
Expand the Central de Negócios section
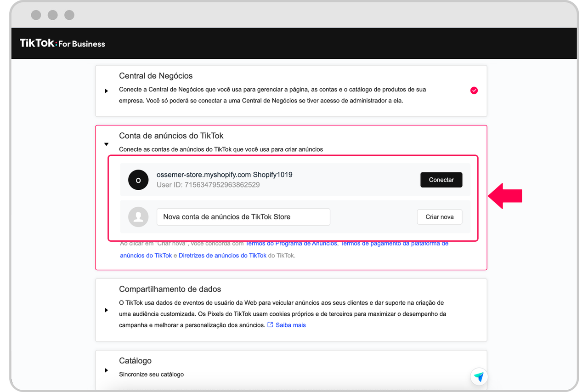click(x=106, y=91)
